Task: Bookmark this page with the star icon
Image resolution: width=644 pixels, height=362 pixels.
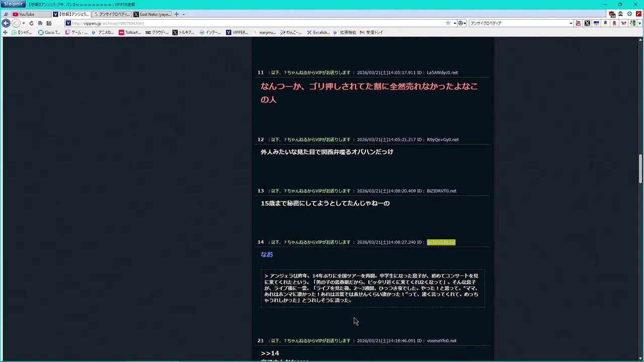Action: coord(448,23)
